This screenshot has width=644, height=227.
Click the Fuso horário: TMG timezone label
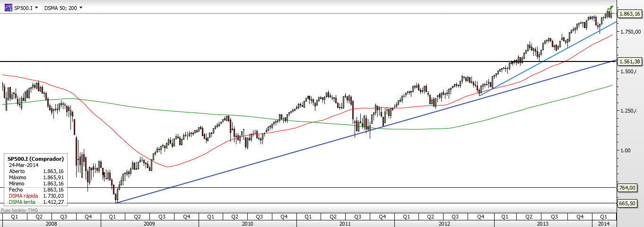point(20,210)
